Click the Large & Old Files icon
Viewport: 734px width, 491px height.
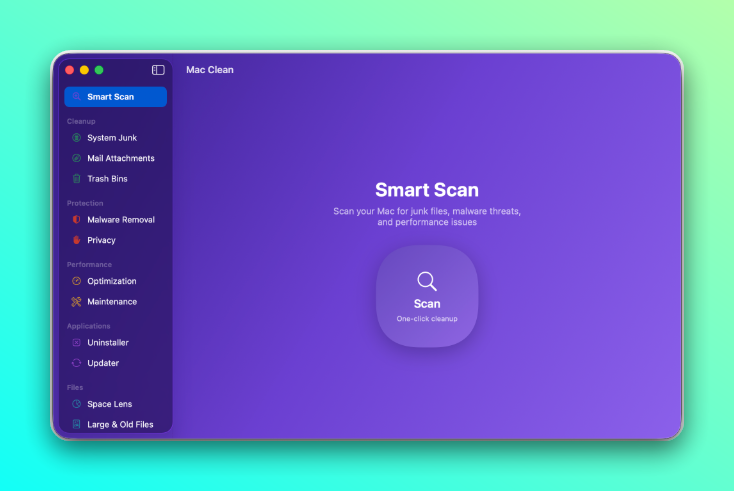(76, 424)
